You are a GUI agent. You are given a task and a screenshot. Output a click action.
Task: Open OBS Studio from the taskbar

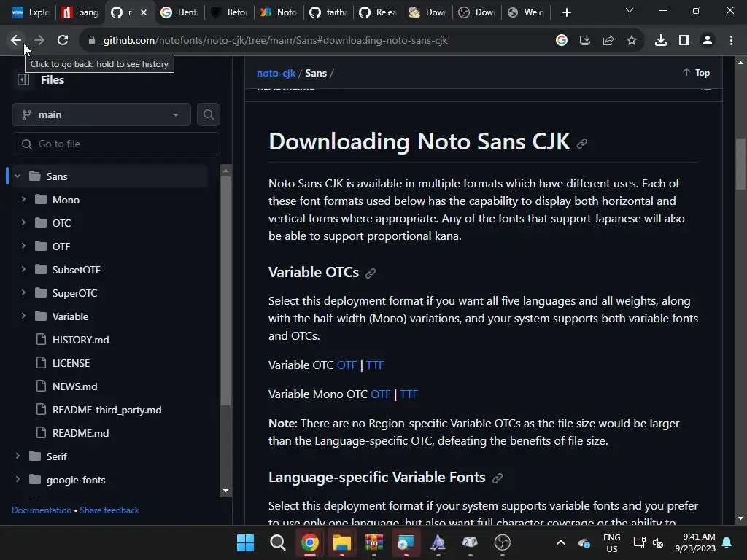[x=502, y=542]
